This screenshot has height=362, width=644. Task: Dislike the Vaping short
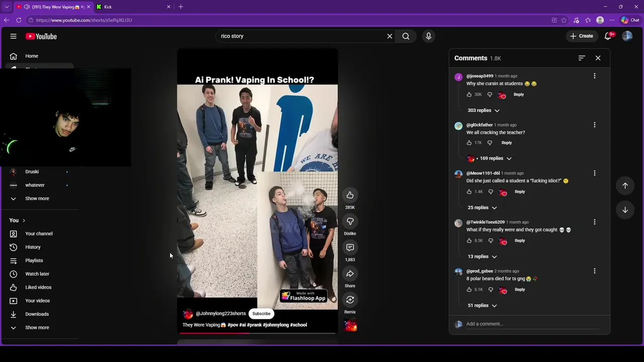pyautogui.click(x=350, y=221)
